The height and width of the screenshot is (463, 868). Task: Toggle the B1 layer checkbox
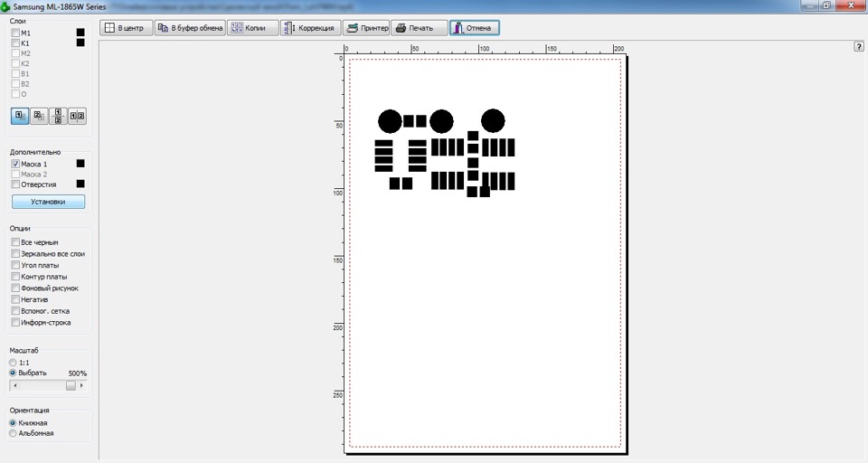click(x=15, y=73)
